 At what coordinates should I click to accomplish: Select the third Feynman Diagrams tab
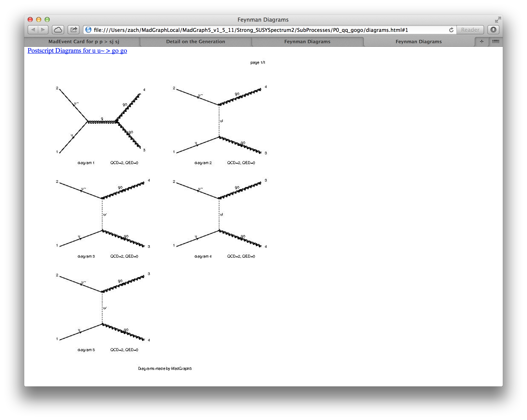(307, 42)
